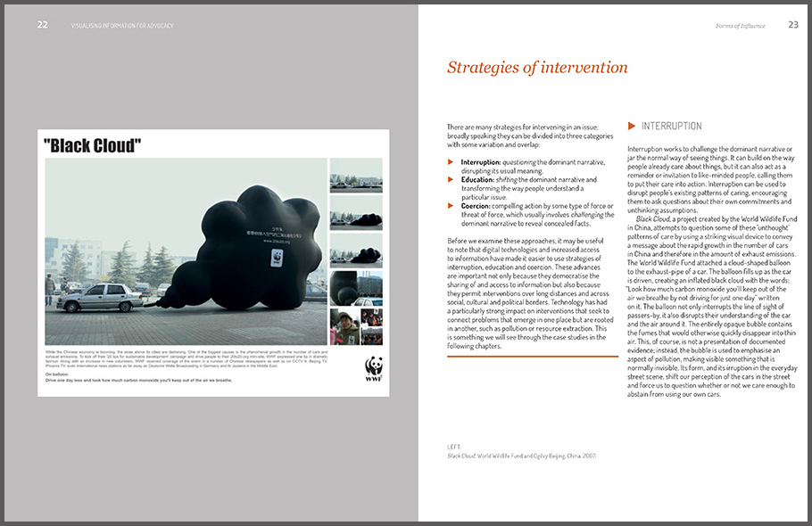Click the large black cloud balloon photo

(186, 251)
